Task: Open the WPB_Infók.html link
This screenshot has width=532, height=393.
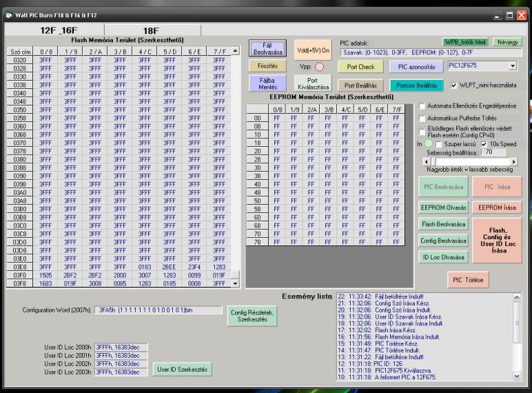Action: tap(465, 42)
